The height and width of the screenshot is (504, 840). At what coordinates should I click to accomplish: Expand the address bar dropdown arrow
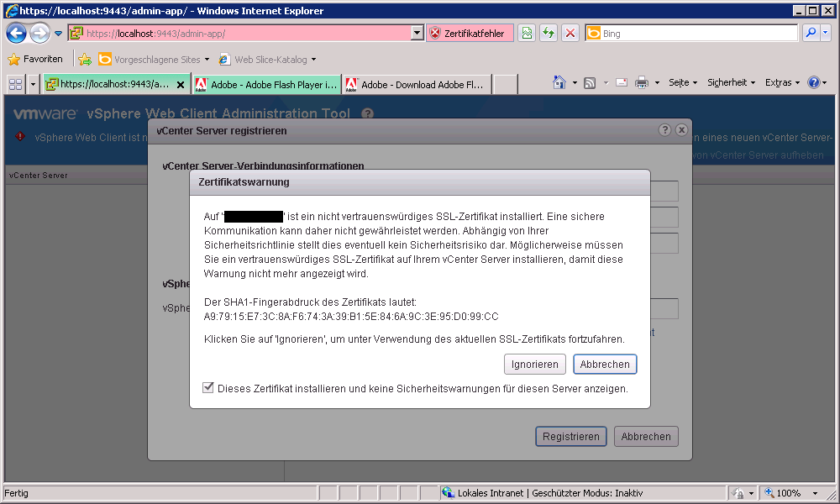(x=417, y=34)
